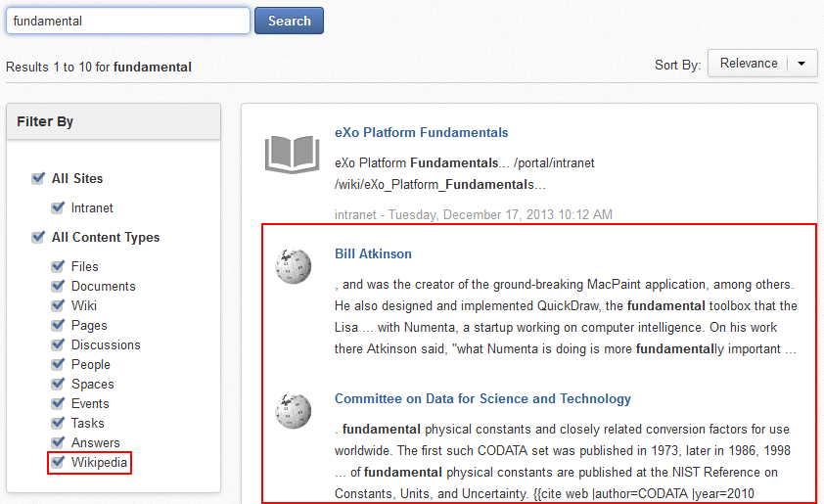The image size is (824, 504).
Task: Click the Filter By panel header
Action: point(114,121)
